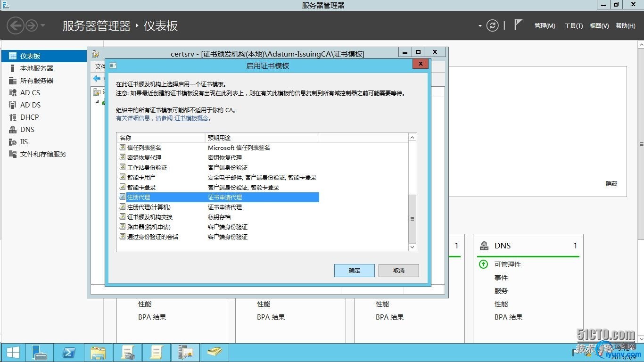Click certificate icon beside 通过身份验证的会话
This screenshot has height=362, width=644.
(123, 237)
